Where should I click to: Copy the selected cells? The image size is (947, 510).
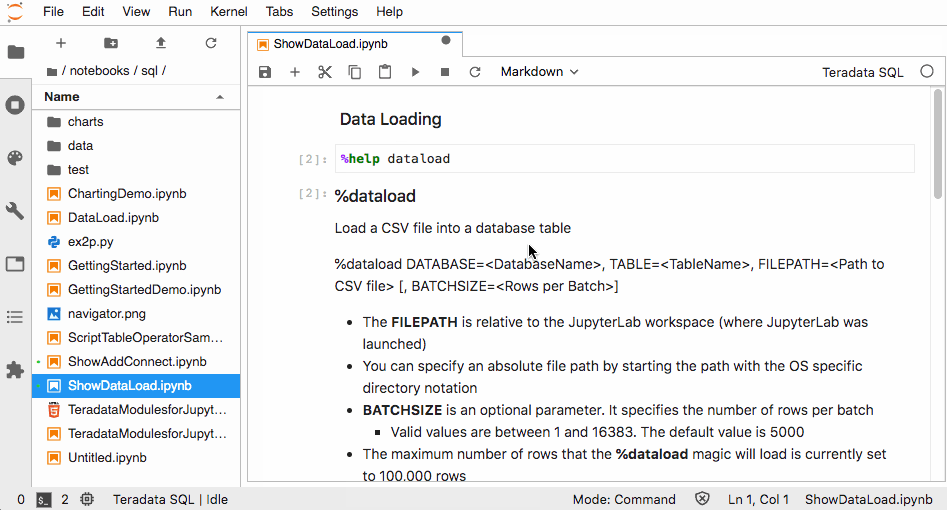[355, 72]
